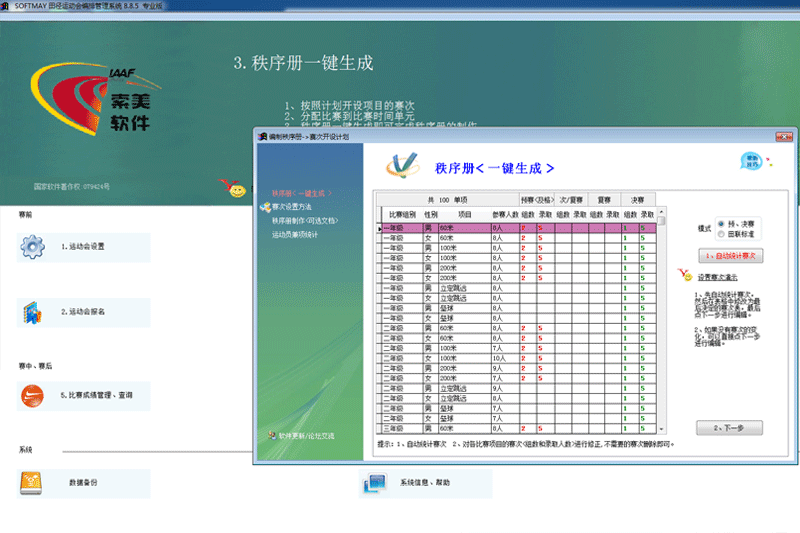Click row selector arrow of highlighted row
This screenshot has width=800, height=533.
click(379, 229)
